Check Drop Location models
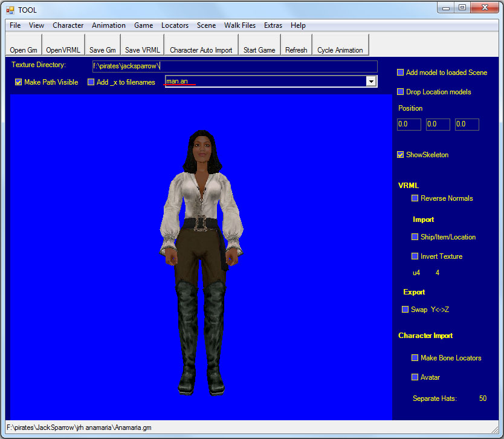 400,92
